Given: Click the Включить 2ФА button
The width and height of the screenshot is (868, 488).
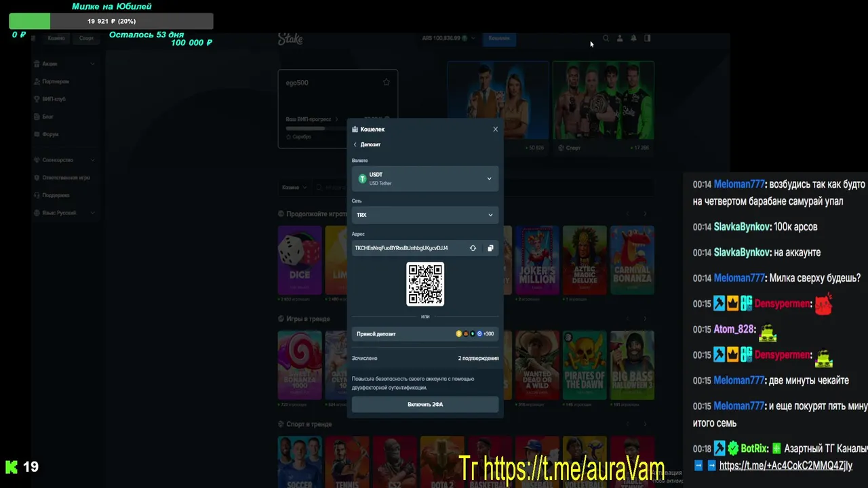Looking at the screenshot, I should pos(425,404).
